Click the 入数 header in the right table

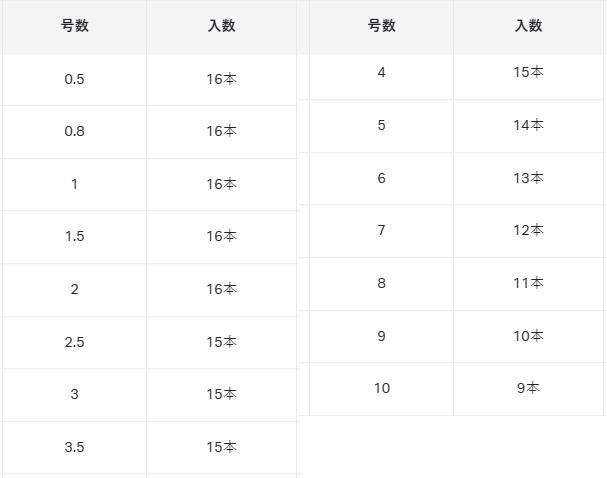[x=528, y=26]
